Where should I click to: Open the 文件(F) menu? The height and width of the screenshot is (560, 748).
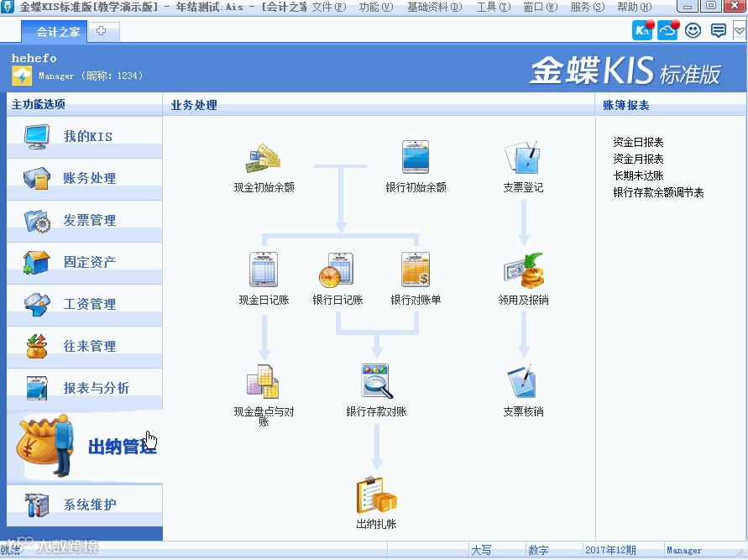pyautogui.click(x=329, y=8)
